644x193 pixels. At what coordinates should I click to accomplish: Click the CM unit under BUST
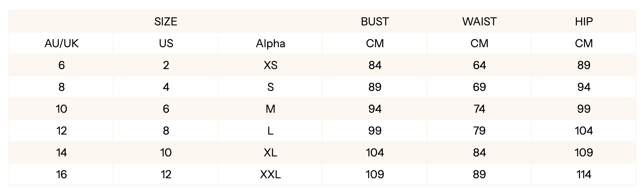click(x=375, y=43)
